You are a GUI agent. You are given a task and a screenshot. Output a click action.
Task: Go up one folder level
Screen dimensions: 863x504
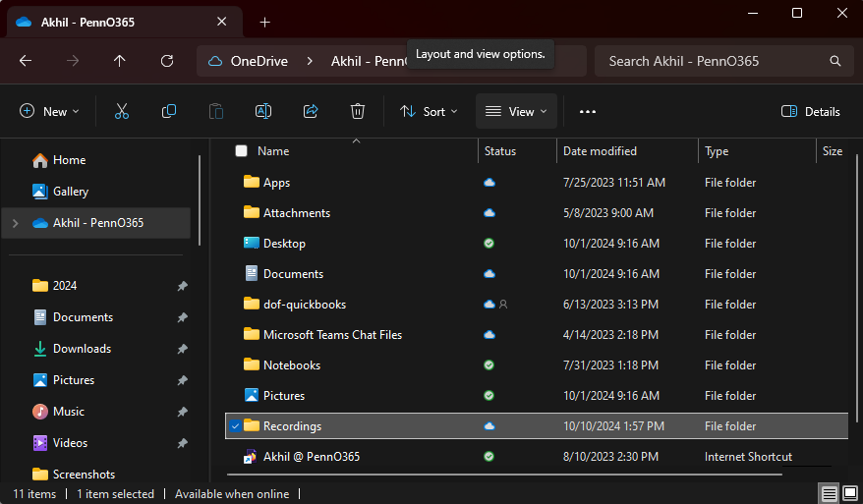click(x=120, y=61)
